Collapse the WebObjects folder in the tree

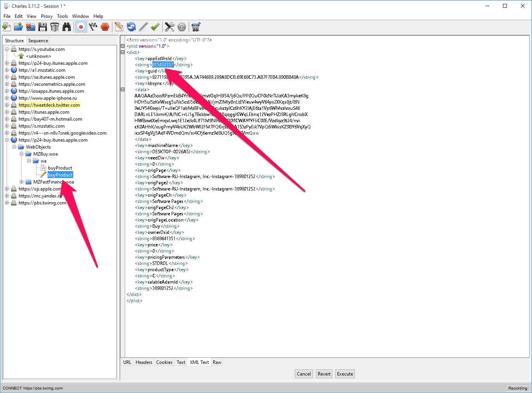coord(14,147)
